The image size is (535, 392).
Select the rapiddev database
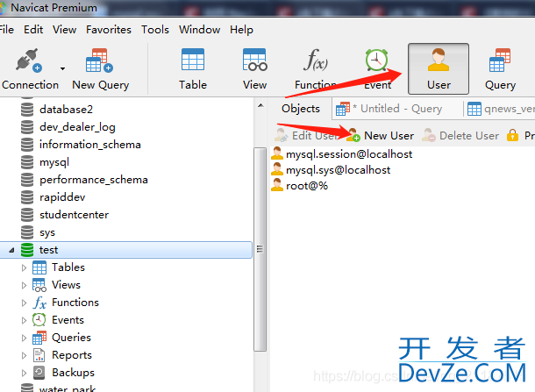(62, 197)
